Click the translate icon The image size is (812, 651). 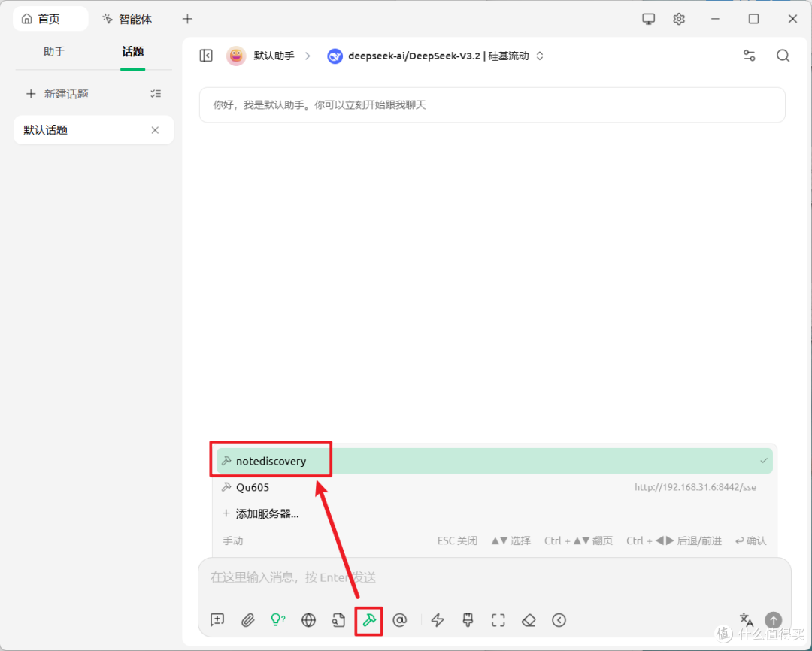(x=747, y=619)
